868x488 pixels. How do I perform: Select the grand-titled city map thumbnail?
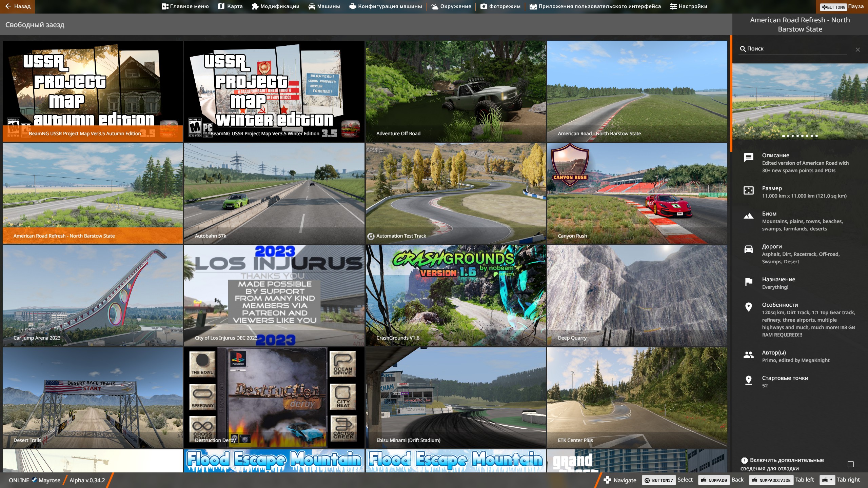pos(637,461)
